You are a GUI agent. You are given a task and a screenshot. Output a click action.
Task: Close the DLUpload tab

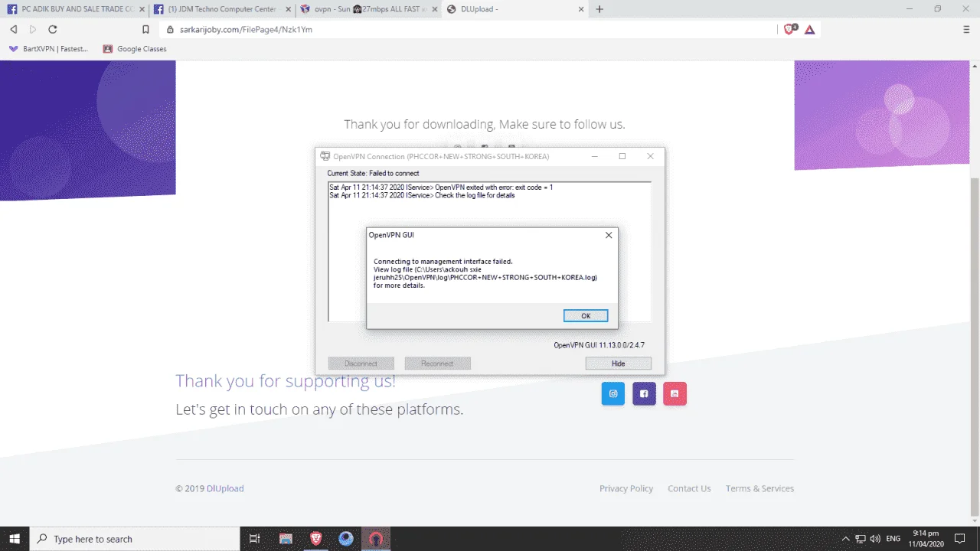pyautogui.click(x=580, y=9)
